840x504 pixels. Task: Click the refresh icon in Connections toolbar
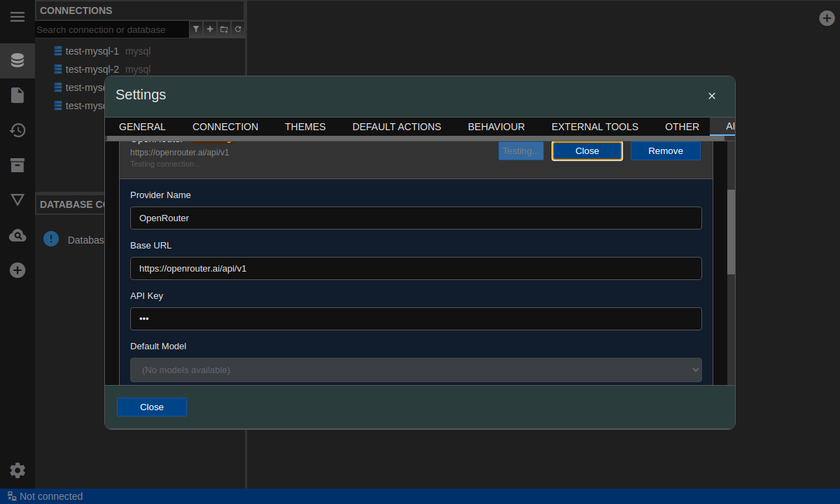[x=238, y=29]
